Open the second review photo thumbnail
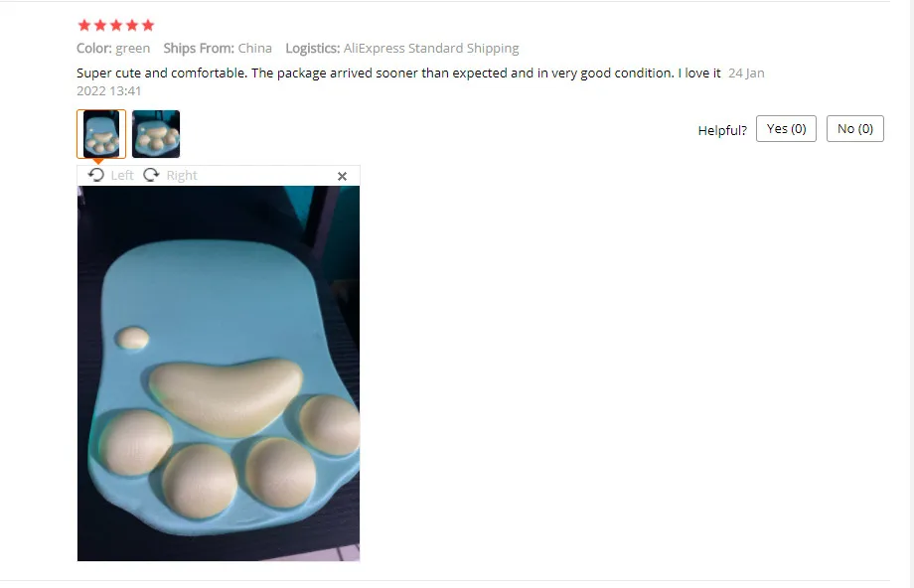 (156, 134)
